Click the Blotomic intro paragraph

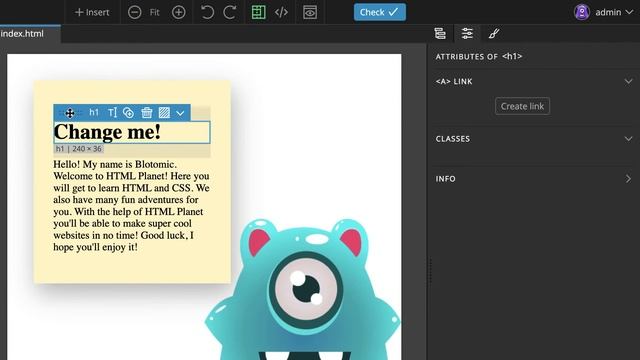coord(131,206)
